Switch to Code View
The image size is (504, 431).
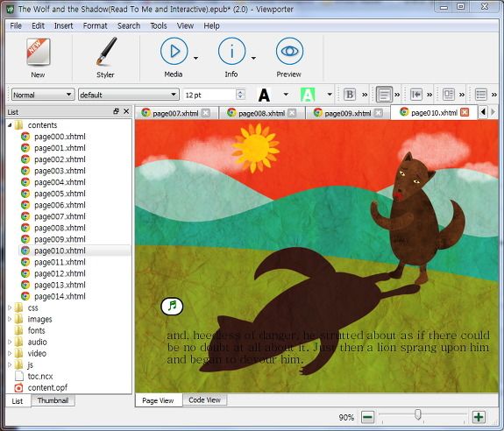click(x=204, y=399)
